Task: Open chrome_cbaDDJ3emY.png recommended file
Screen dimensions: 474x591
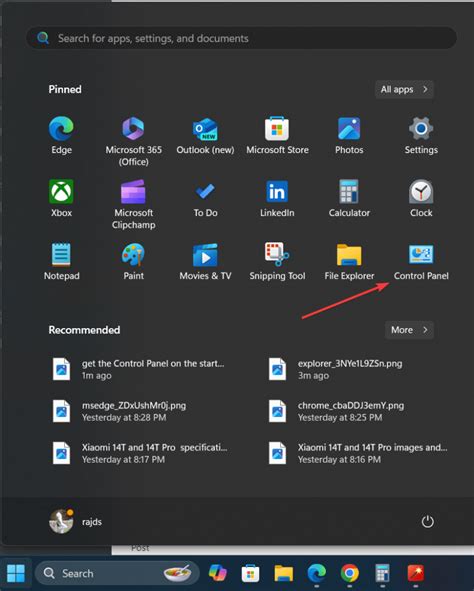Action: coord(336,411)
